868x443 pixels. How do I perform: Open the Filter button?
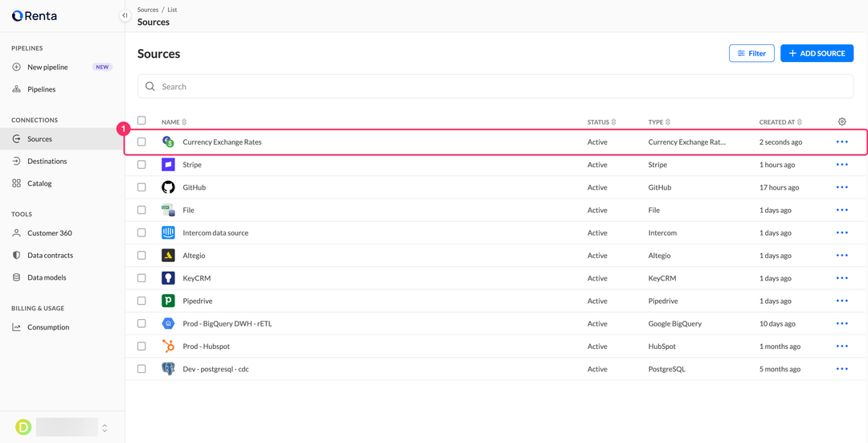pyautogui.click(x=751, y=53)
